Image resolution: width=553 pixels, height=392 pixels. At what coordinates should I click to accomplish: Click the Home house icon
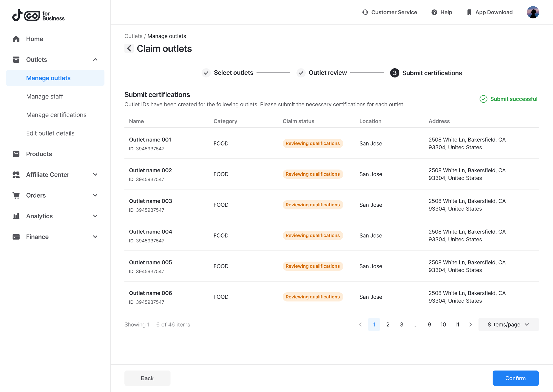(x=16, y=39)
